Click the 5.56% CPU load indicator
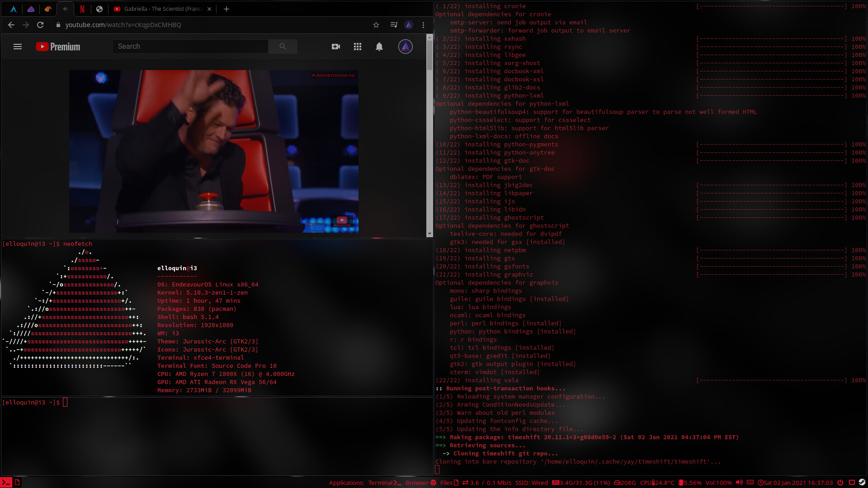Image resolution: width=868 pixels, height=488 pixels. [690, 483]
